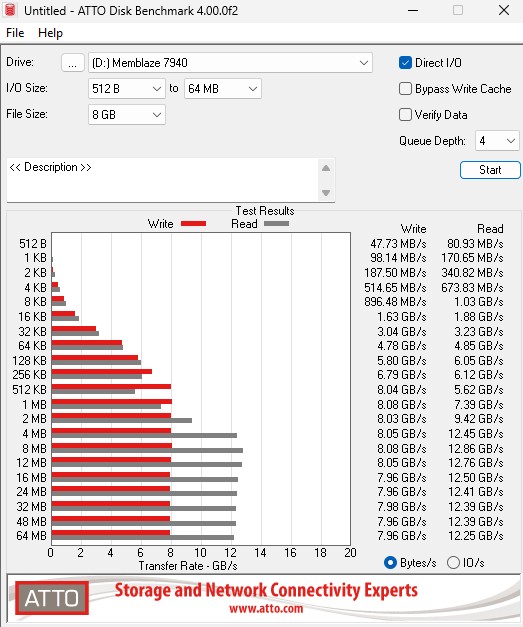The height and width of the screenshot is (627, 523).
Task: Click the Description scroll down arrow
Action: click(326, 193)
